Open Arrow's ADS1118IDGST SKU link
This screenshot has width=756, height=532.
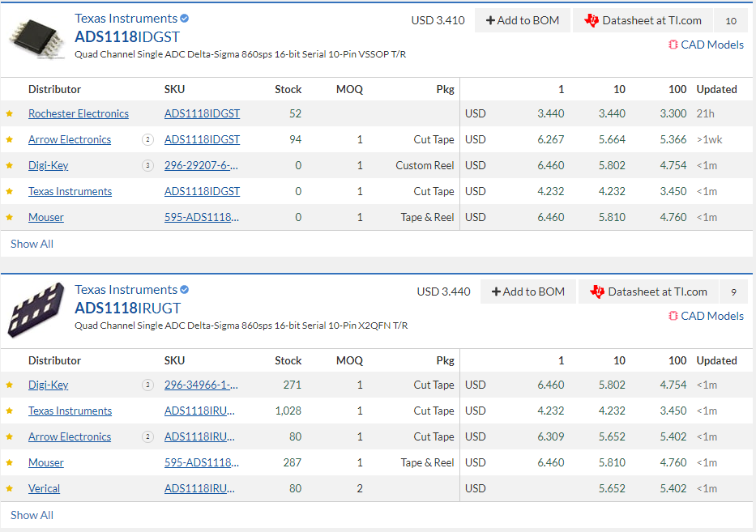[202, 140]
